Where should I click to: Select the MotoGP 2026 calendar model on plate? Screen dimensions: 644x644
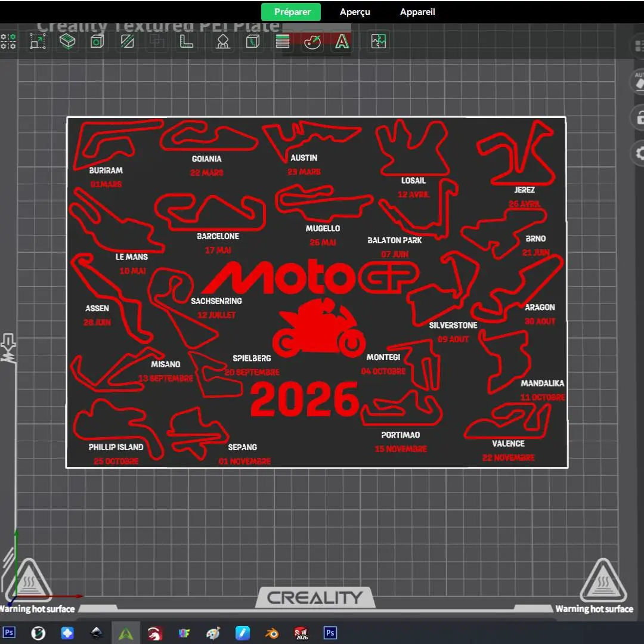point(317,292)
